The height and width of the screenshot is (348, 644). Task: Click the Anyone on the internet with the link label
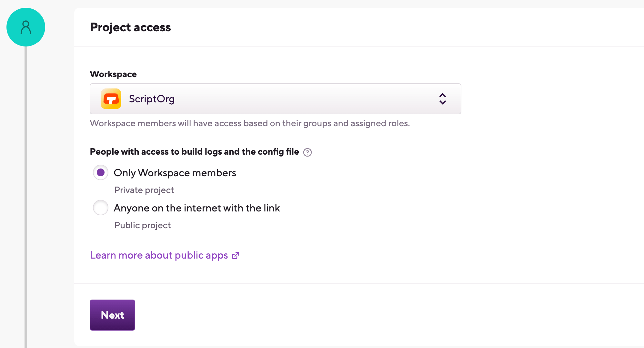point(197,208)
